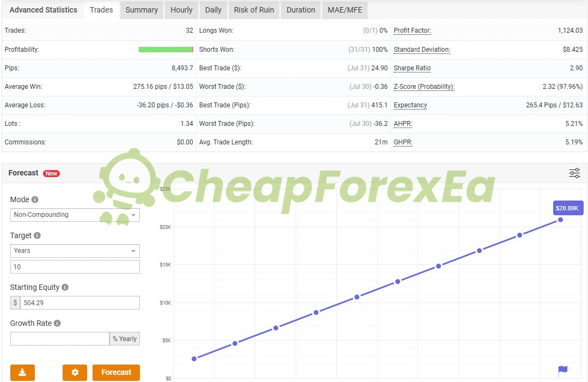Click the download icon button

pos(22,373)
